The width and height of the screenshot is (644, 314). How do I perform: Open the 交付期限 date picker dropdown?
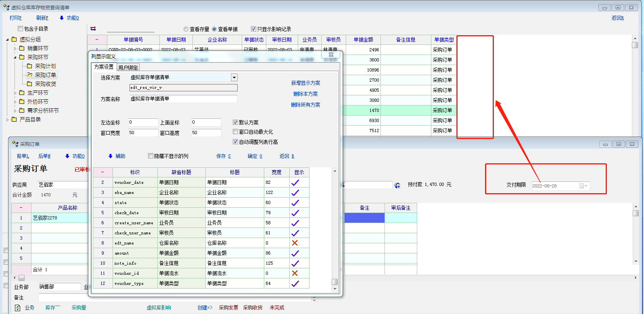tap(586, 186)
